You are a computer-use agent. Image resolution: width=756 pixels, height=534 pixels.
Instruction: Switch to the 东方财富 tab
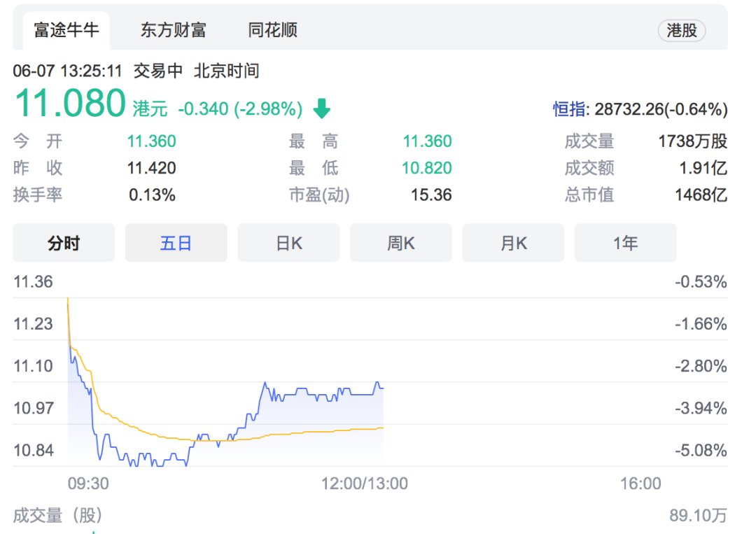click(x=173, y=30)
